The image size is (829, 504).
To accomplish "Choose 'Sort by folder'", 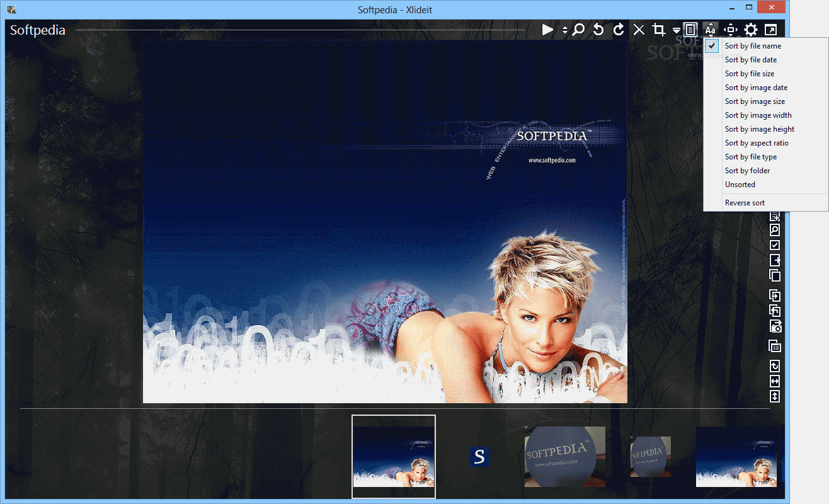I will [x=765, y=171].
